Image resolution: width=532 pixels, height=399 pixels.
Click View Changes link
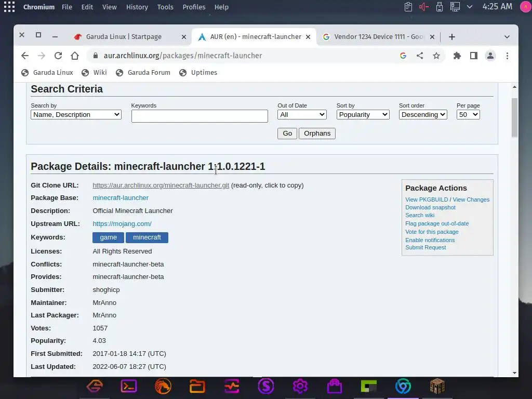tap(471, 199)
